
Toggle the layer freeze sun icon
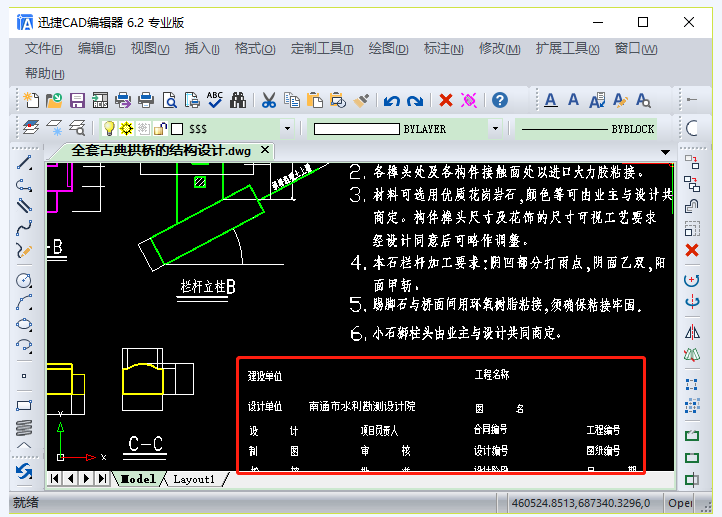pyautogui.click(x=126, y=128)
